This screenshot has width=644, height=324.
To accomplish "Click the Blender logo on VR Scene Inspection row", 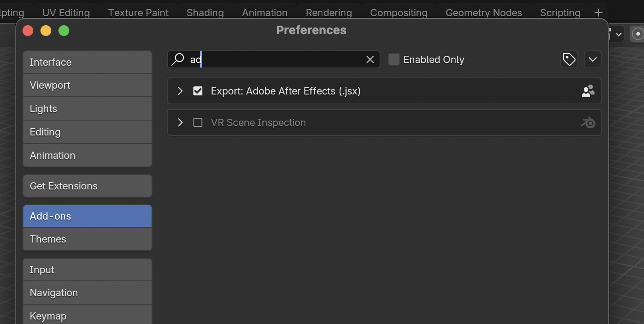I will (588, 122).
